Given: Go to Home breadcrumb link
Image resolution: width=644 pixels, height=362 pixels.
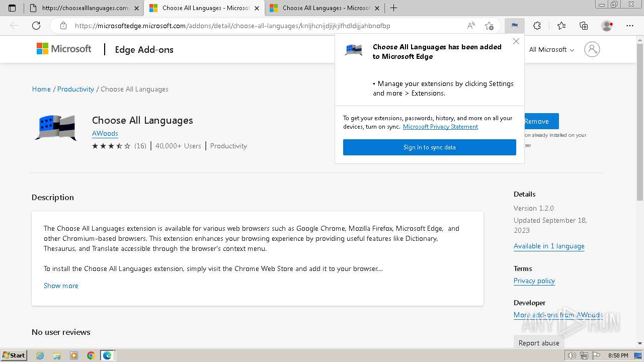Looking at the screenshot, I should pos(41,89).
